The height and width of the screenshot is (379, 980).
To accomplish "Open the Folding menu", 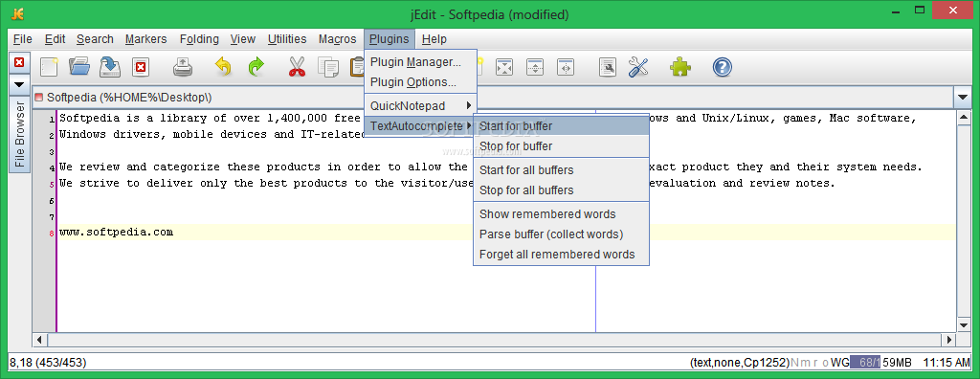I will [199, 39].
